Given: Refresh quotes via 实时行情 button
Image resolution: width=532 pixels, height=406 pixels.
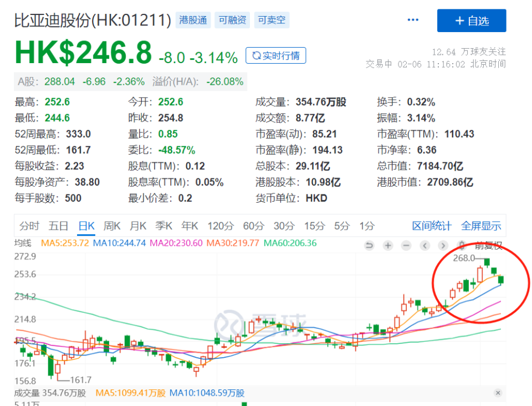Looking at the screenshot, I should click(x=276, y=55).
